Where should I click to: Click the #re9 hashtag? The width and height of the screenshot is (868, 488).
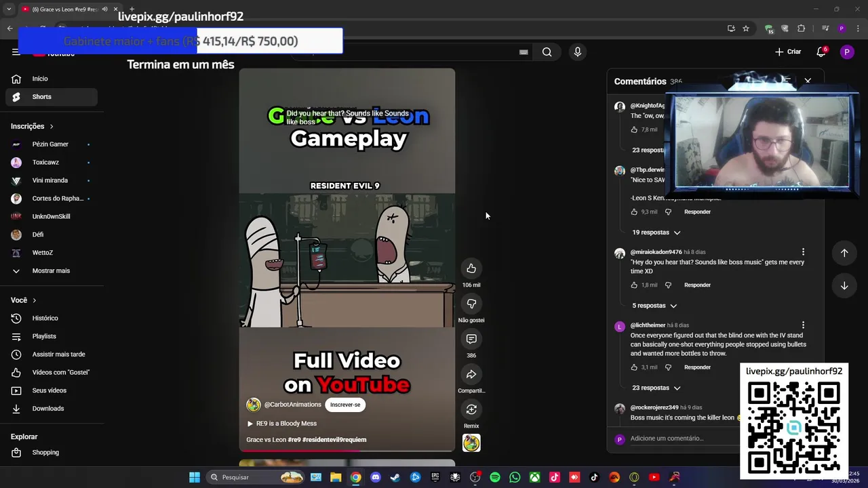(x=294, y=440)
